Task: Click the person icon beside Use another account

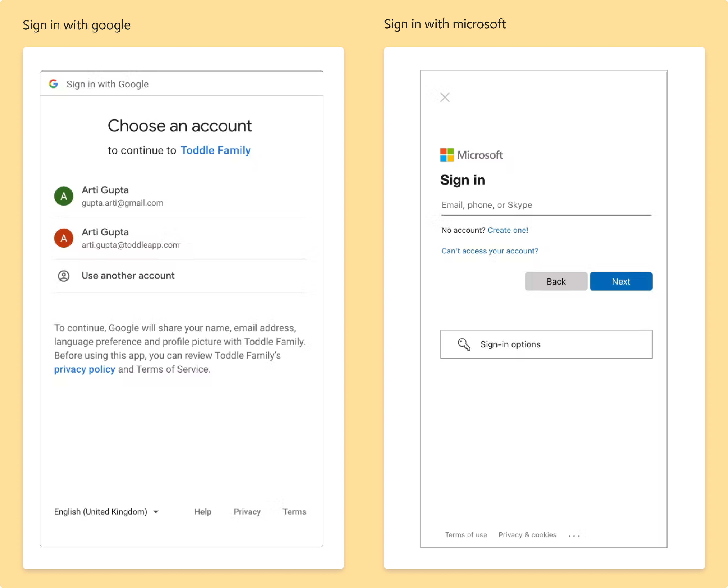Action: pos(64,276)
